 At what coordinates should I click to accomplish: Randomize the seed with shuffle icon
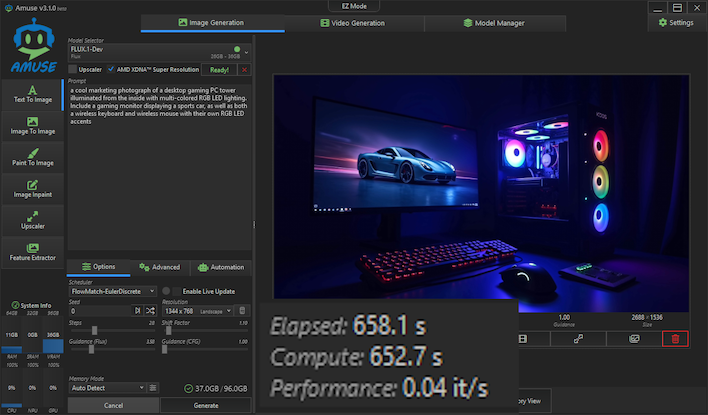click(150, 311)
